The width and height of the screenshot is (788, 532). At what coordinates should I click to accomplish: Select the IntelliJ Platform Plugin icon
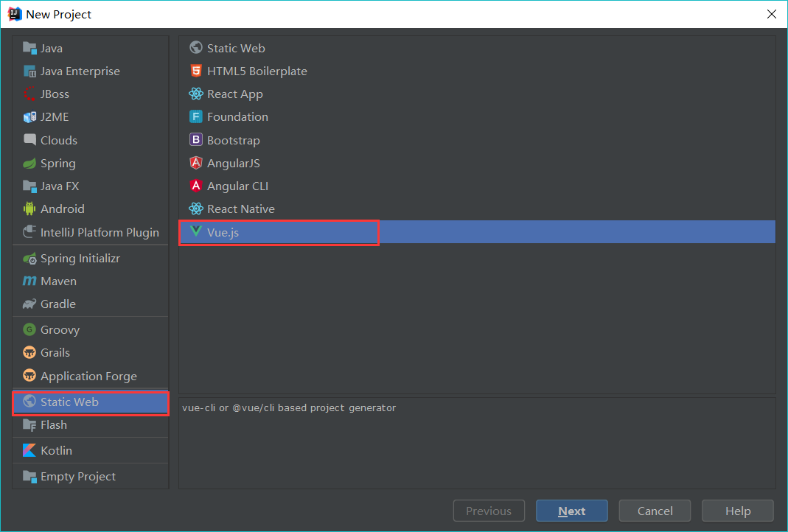pos(29,232)
